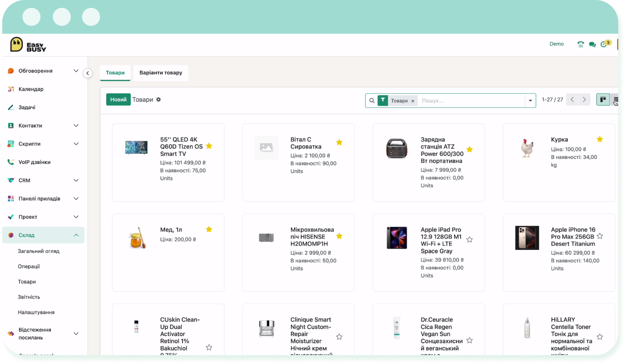This screenshot has width=625, height=364.
Task: Open Операції under Склад
Action: click(x=29, y=267)
